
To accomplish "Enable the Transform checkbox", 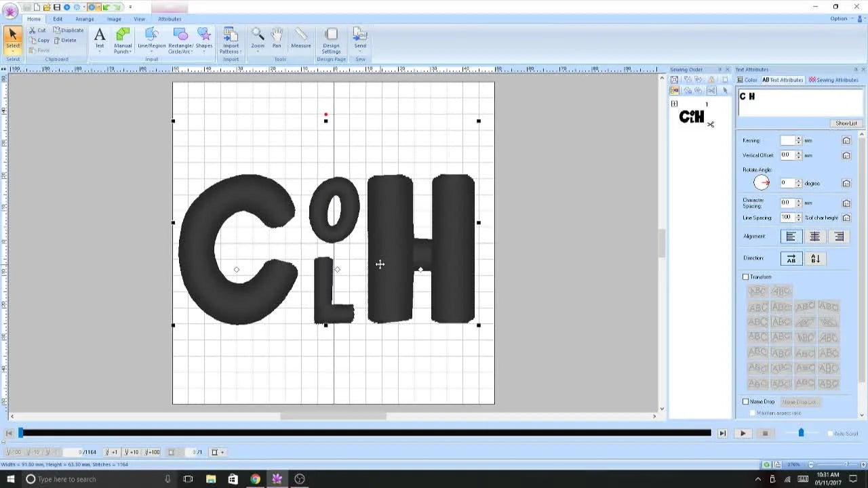I will [746, 277].
